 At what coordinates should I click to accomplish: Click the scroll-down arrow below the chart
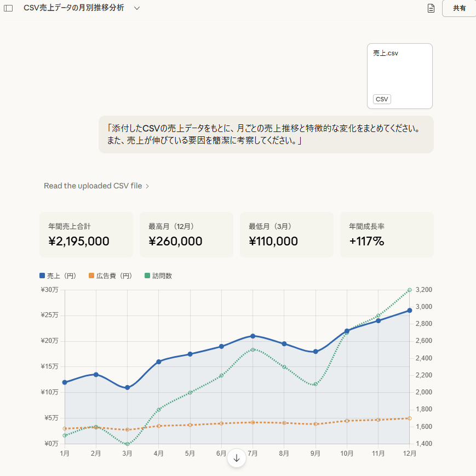[x=237, y=458]
